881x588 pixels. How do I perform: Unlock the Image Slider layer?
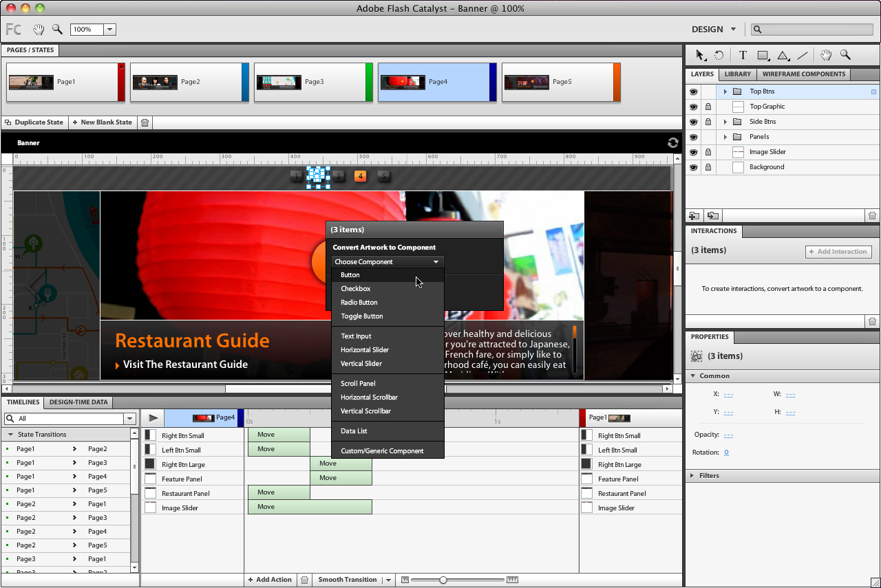pyautogui.click(x=708, y=151)
